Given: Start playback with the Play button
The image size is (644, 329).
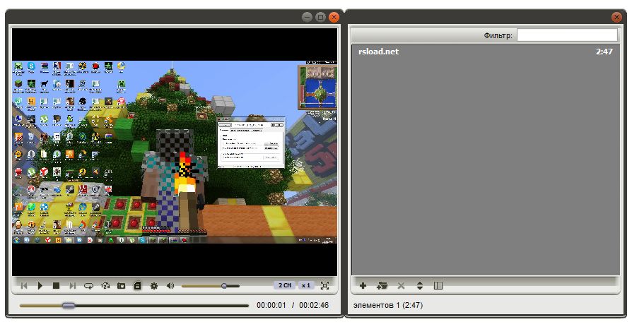Looking at the screenshot, I should 40,285.
